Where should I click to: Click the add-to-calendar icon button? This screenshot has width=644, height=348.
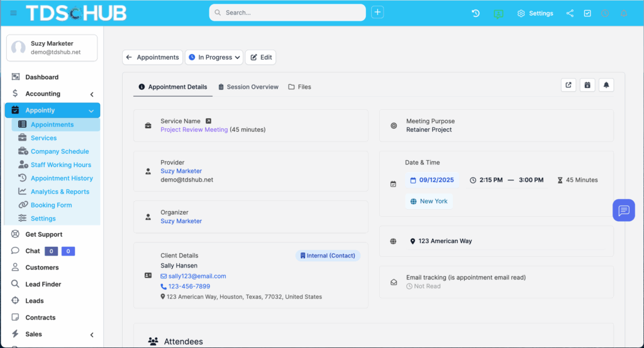tap(587, 85)
